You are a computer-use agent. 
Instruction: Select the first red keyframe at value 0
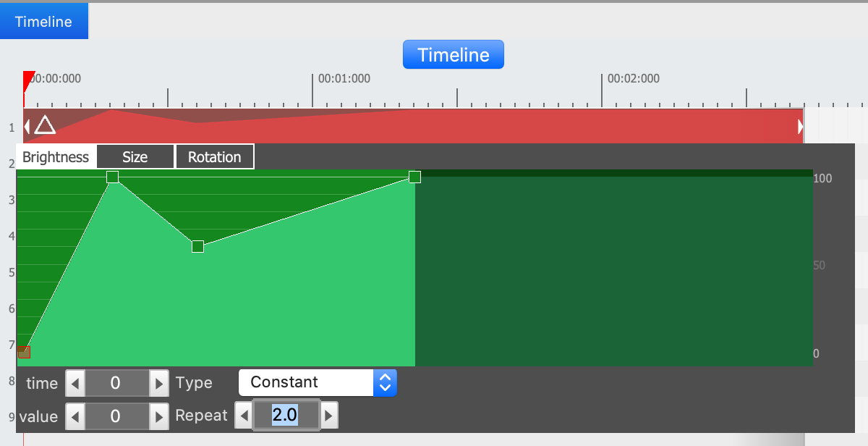click(25, 353)
